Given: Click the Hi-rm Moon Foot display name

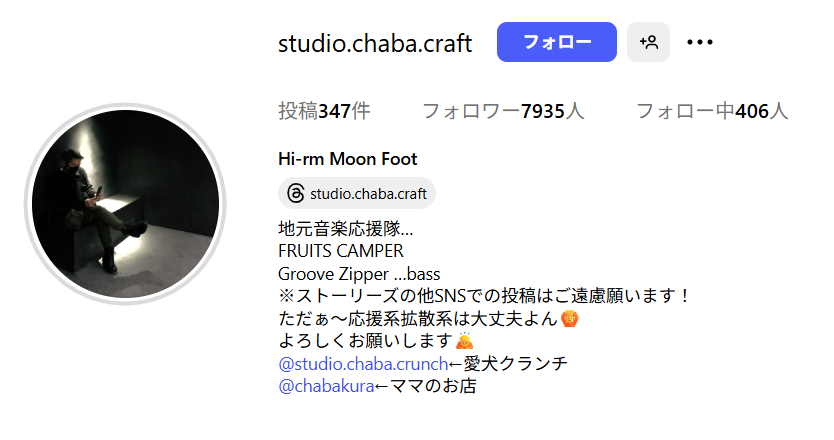Looking at the screenshot, I should [347, 159].
